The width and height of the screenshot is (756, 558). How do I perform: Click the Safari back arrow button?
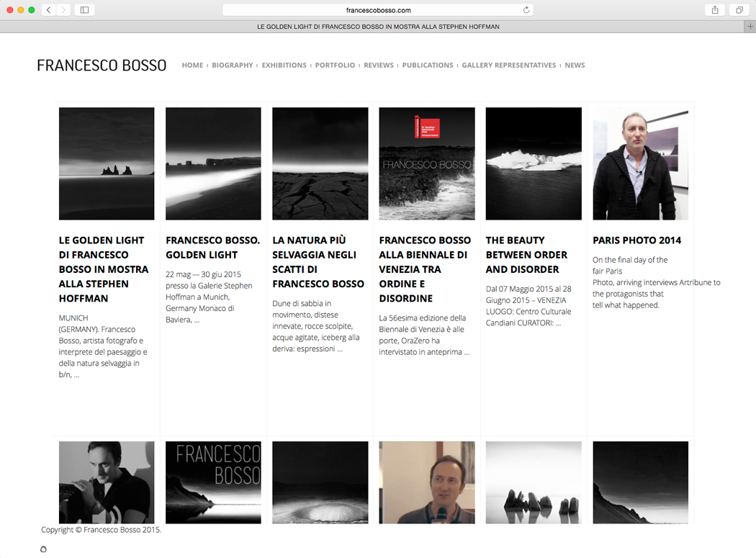[x=49, y=9]
